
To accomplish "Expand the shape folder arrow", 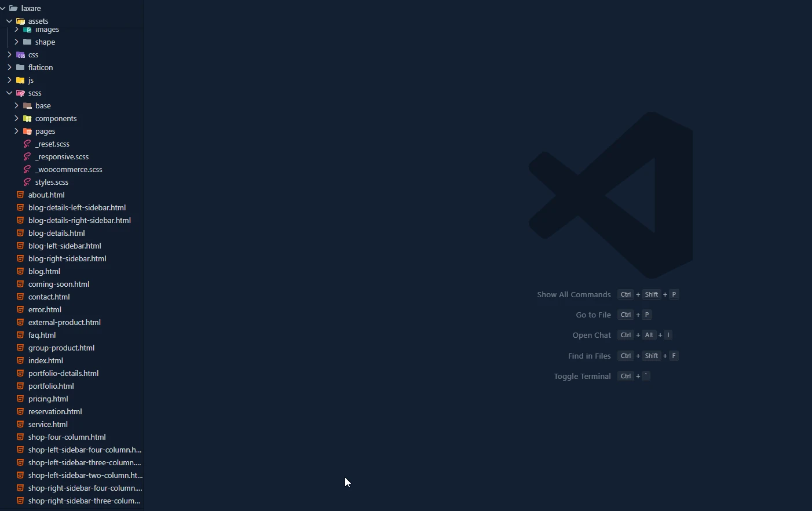I will (16, 42).
